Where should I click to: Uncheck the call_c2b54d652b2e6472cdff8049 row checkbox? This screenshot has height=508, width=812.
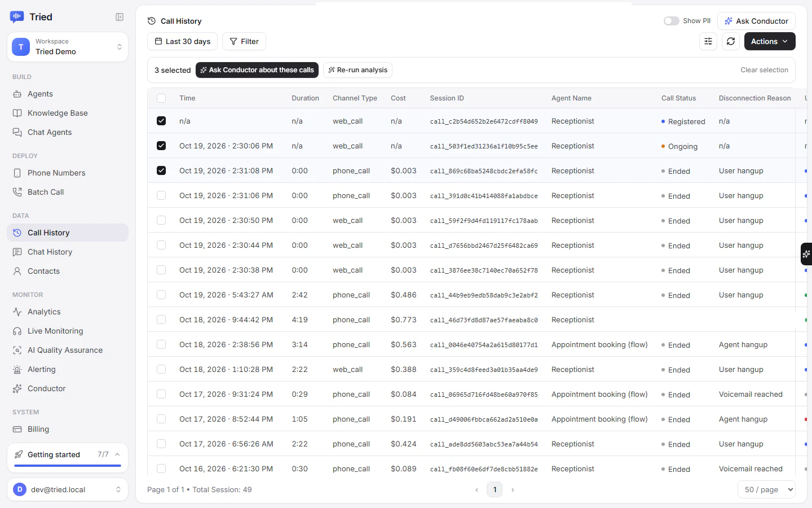[161, 121]
